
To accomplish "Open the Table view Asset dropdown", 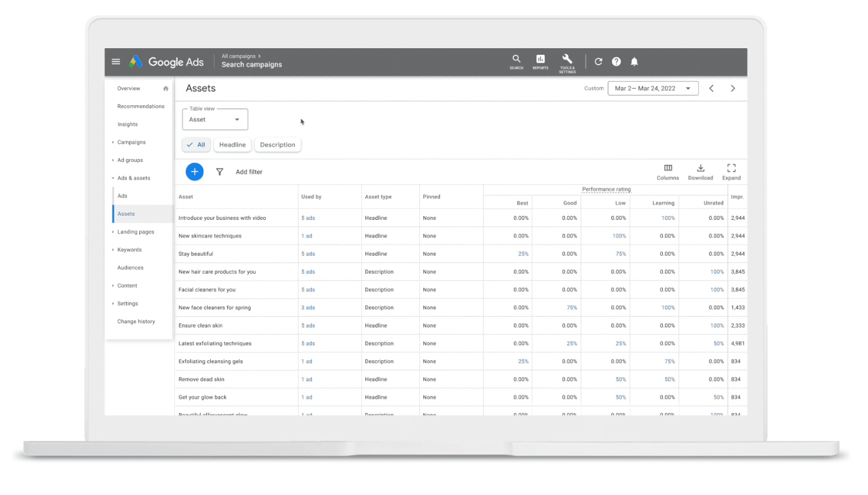I will pyautogui.click(x=215, y=120).
